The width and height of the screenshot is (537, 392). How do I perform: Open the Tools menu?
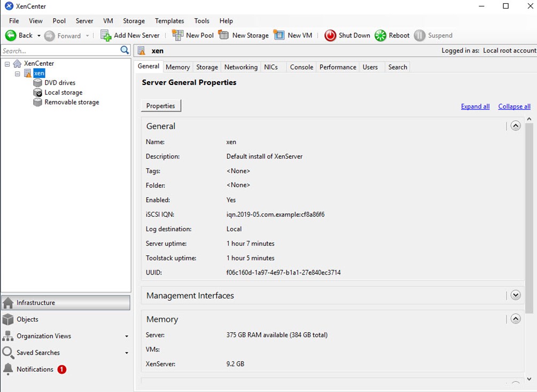[202, 21]
